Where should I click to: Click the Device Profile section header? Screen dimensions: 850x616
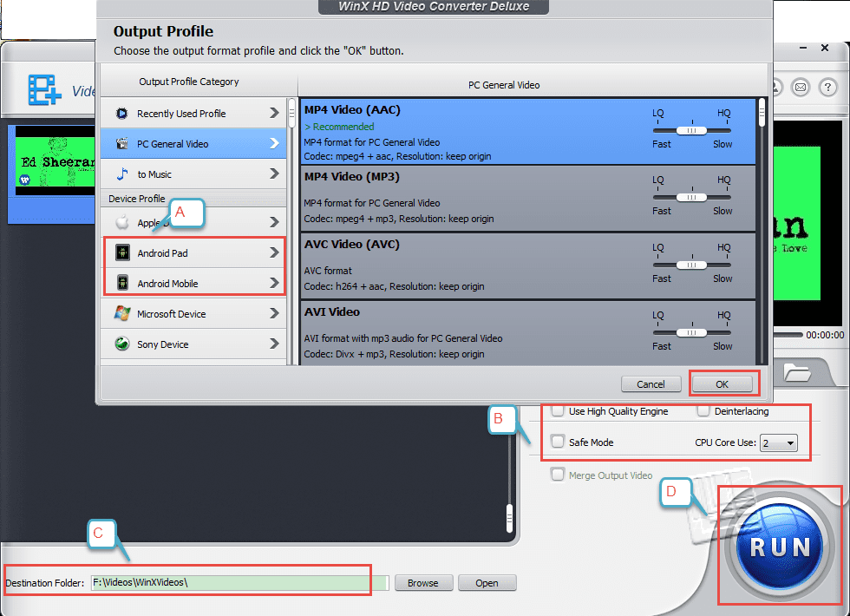(x=137, y=199)
